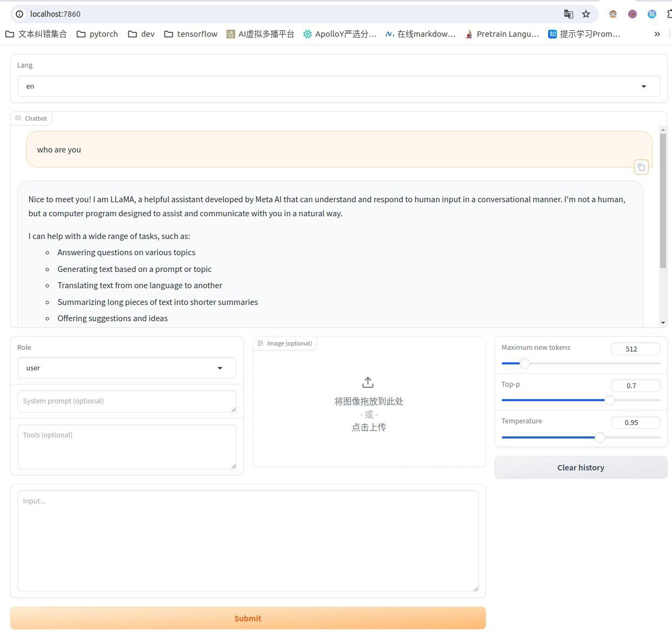This screenshot has width=672, height=644.
Task: Click the Tools (optional) text area
Action: [x=127, y=447]
